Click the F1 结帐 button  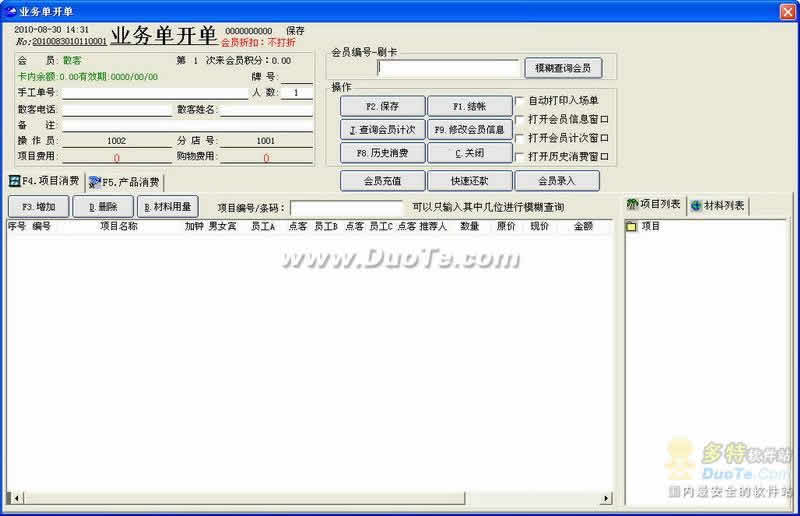coord(469,105)
